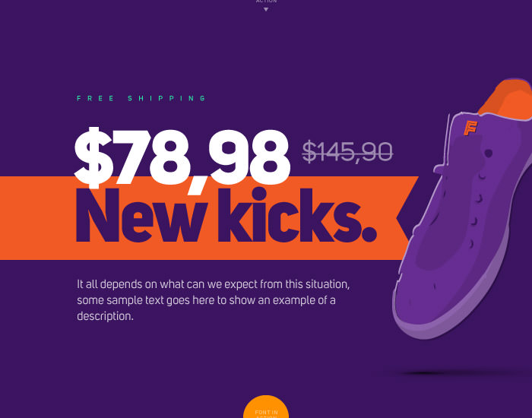532x418 pixels.
Task: Click the FREE SHIPPING teal label
Action: [x=141, y=98]
